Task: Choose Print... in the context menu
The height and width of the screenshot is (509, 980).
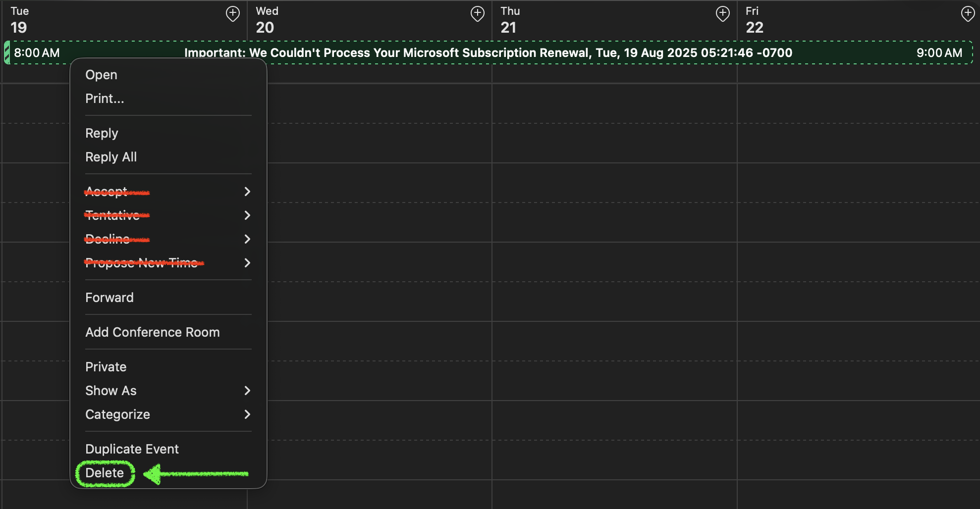Action: [168, 99]
